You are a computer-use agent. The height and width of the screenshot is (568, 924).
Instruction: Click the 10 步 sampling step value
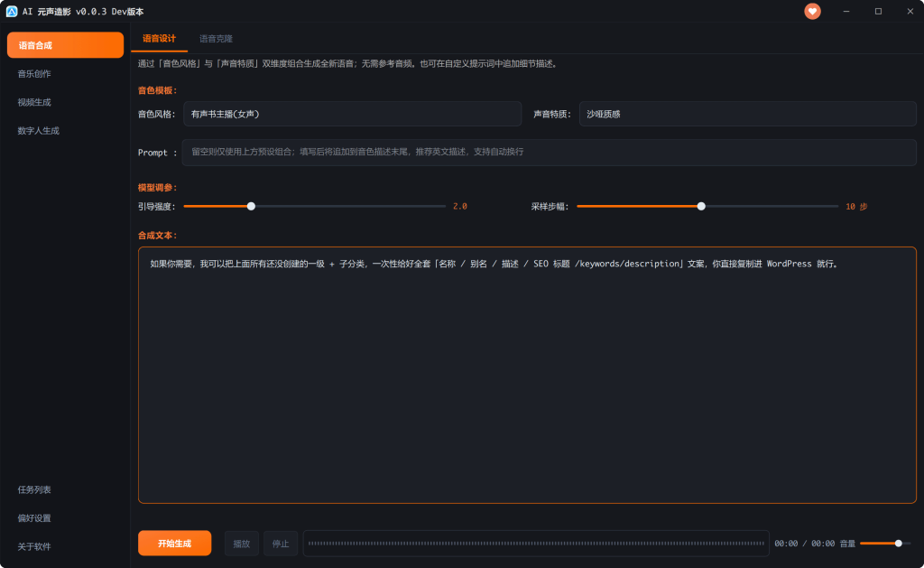[856, 207]
